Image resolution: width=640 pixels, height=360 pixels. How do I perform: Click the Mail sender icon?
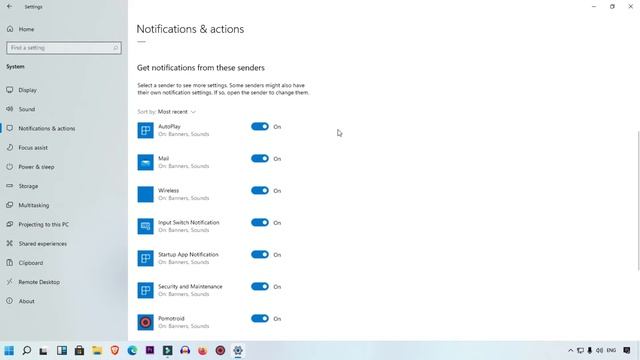145,162
